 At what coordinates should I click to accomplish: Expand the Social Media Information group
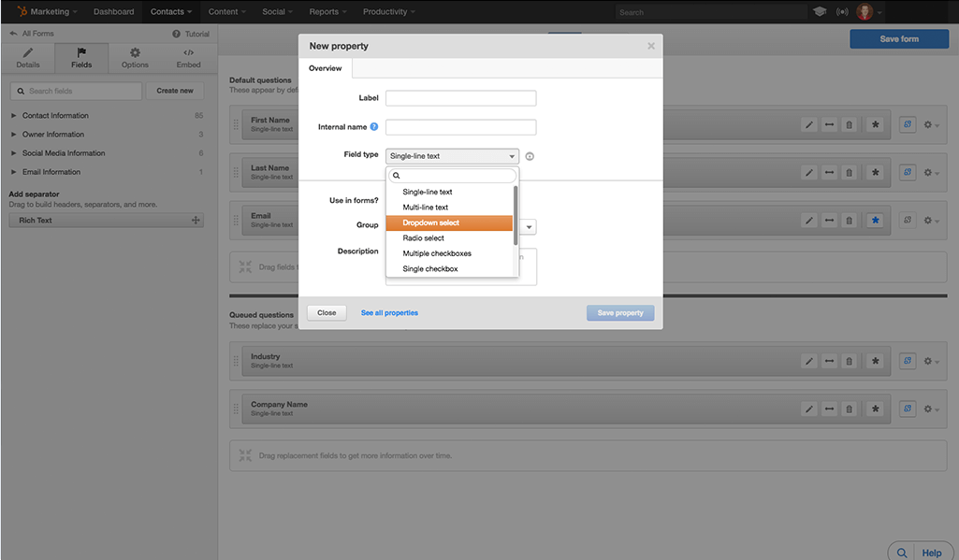pyautogui.click(x=14, y=153)
